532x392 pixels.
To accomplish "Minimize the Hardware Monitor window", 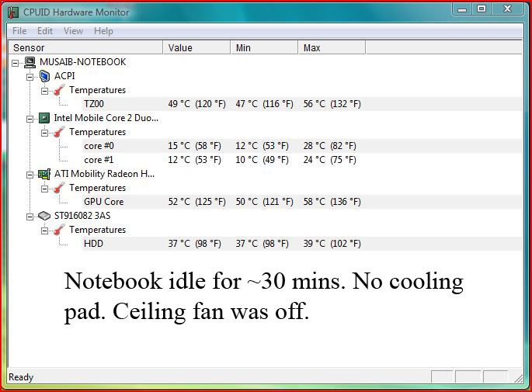I will click(x=462, y=9).
